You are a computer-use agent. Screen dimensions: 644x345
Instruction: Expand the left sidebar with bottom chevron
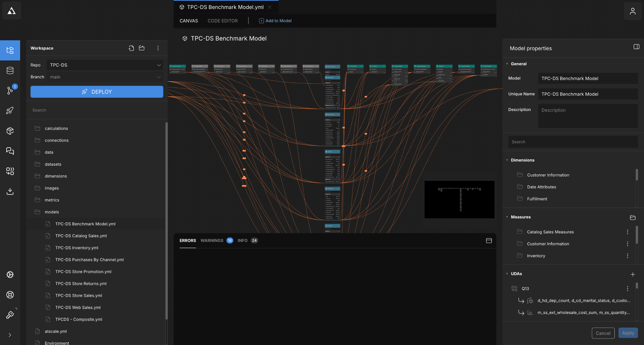tap(10, 335)
